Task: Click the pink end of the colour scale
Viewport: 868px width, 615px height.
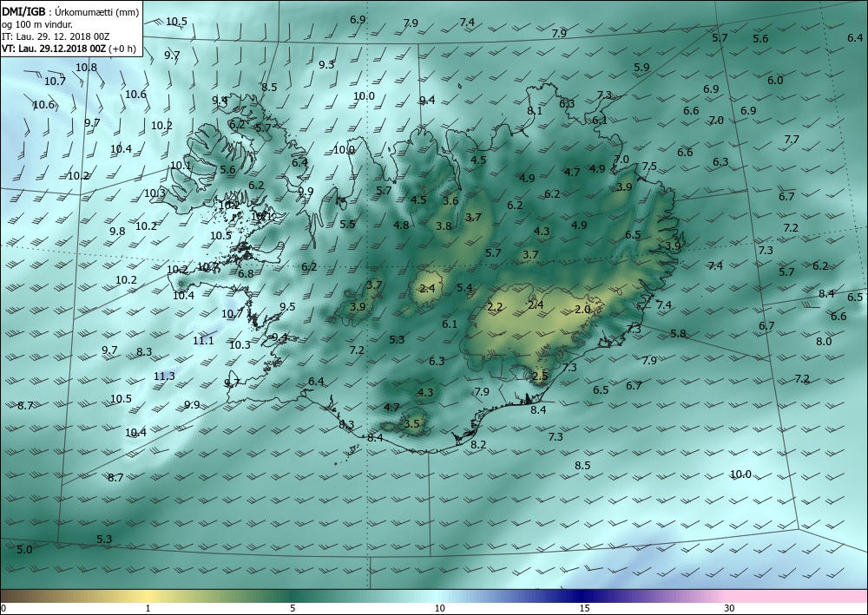Action: 797,596
